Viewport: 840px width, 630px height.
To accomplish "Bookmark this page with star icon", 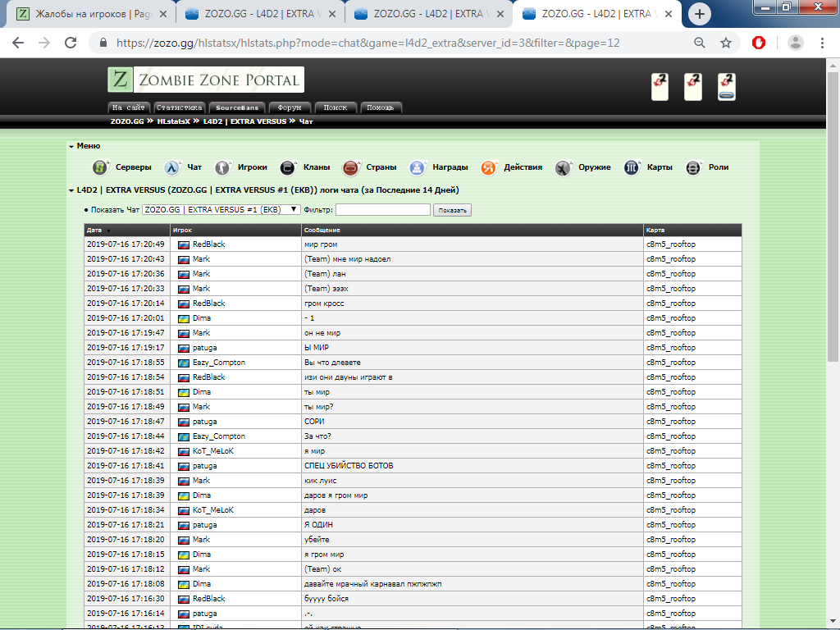I will (x=726, y=43).
